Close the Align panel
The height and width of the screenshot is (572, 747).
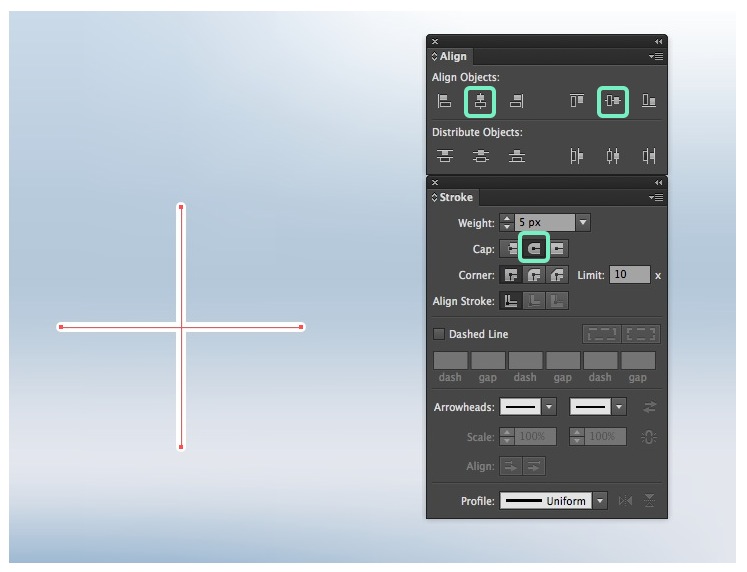[434, 41]
